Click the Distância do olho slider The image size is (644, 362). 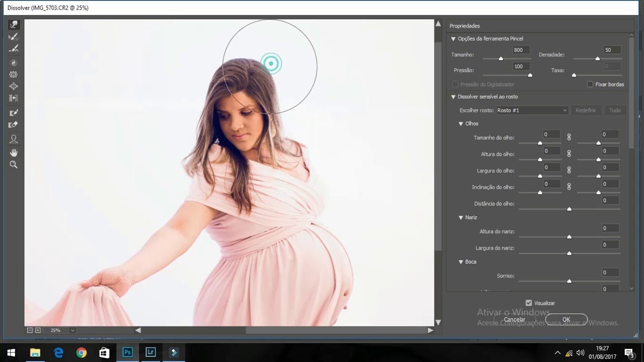tap(569, 209)
